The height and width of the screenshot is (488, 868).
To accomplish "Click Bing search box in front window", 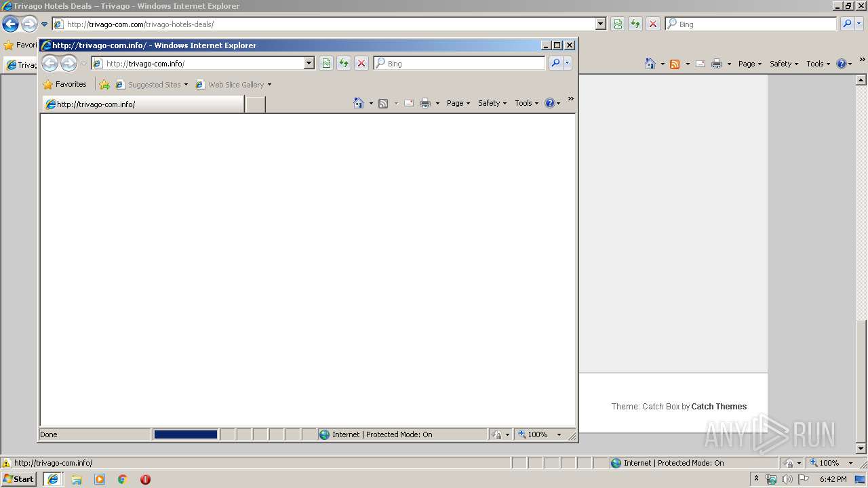I will [460, 63].
